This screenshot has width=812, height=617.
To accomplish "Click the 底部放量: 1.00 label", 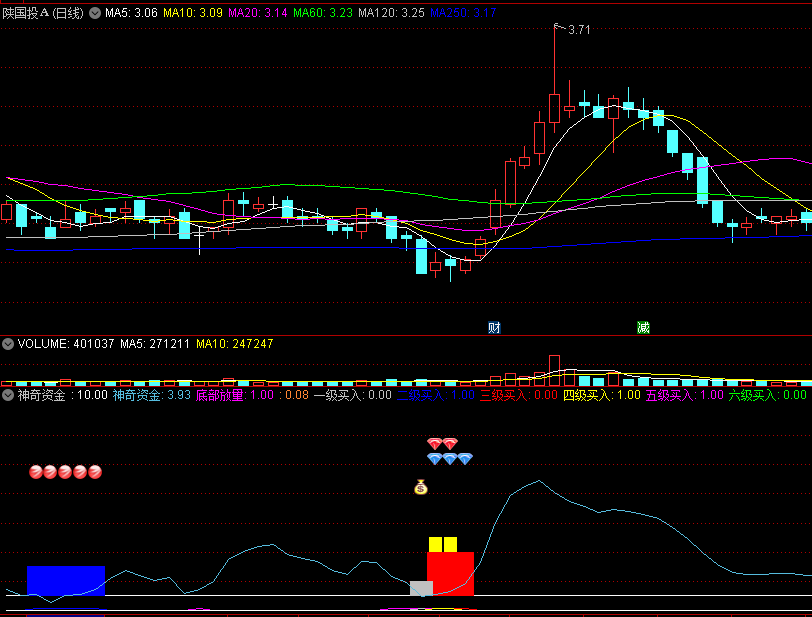I will pos(235,395).
